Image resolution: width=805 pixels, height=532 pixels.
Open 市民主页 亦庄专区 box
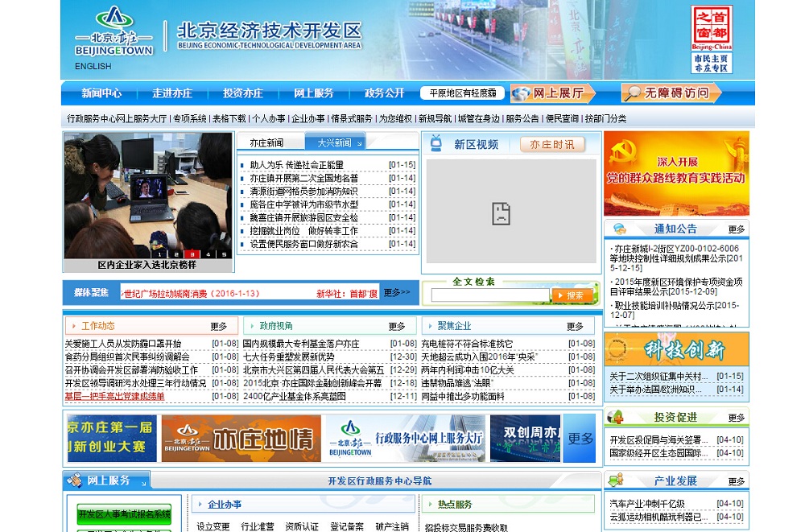(712, 63)
